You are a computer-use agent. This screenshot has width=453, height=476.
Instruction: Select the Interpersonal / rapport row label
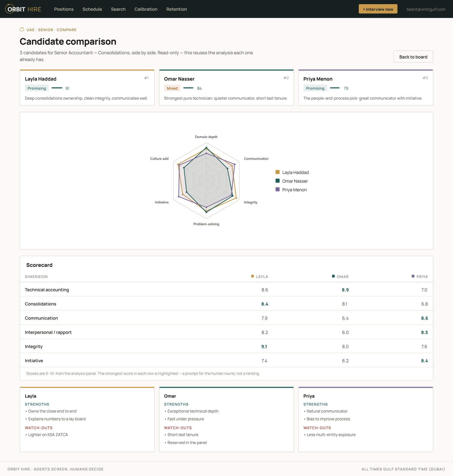coord(48,332)
